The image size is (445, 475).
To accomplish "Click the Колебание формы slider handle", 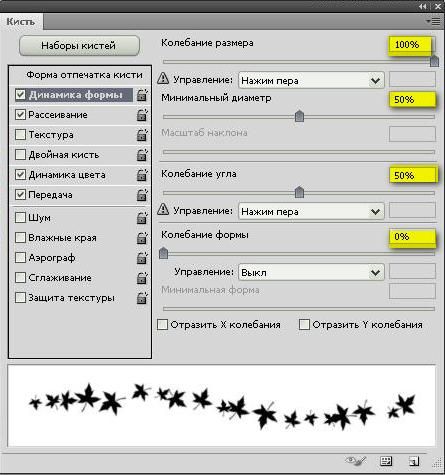I will (x=163, y=253).
